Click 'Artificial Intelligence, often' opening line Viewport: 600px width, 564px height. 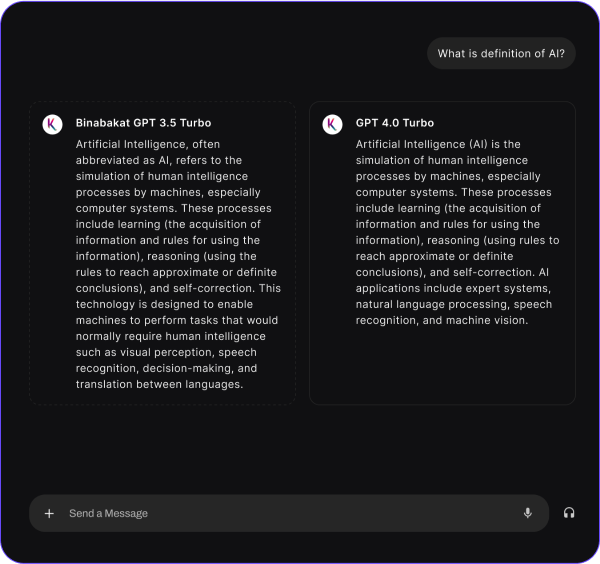click(x=148, y=144)
